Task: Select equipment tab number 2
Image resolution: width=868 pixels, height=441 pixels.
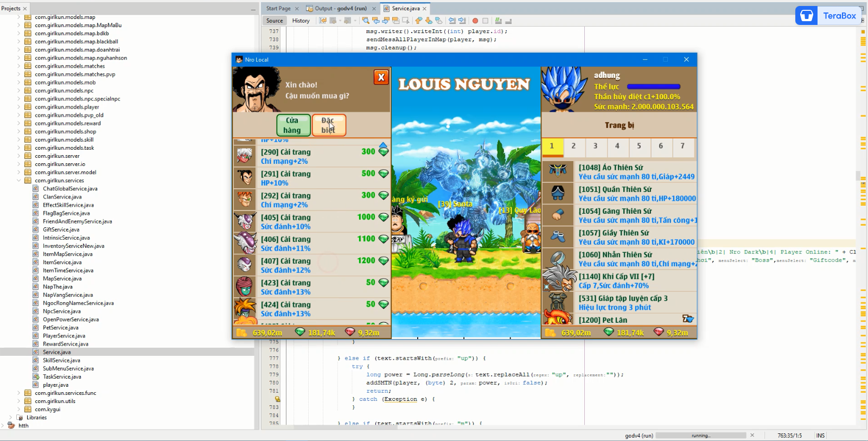Action: tap(573, 146)
